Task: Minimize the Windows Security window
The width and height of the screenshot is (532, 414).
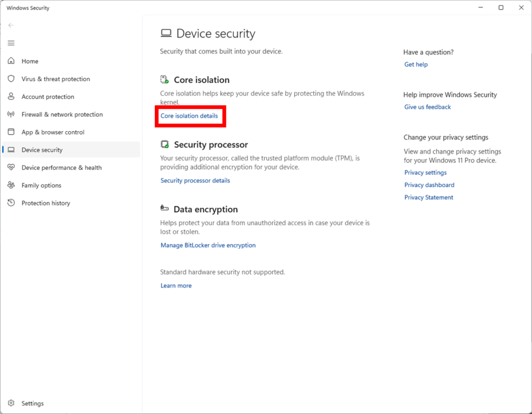Action: pos(481,7)
